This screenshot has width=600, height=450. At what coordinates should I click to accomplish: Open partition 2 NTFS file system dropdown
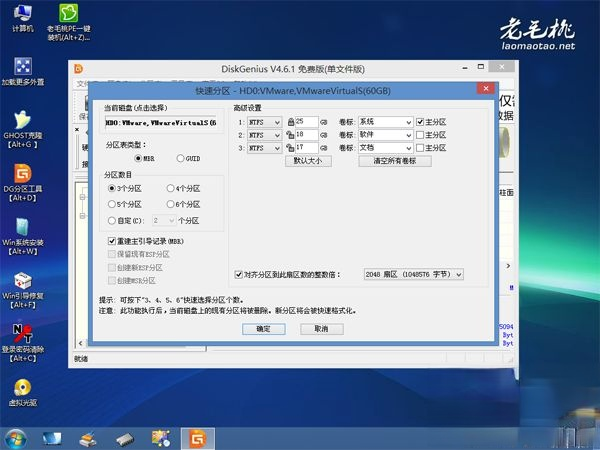[264, 135]
